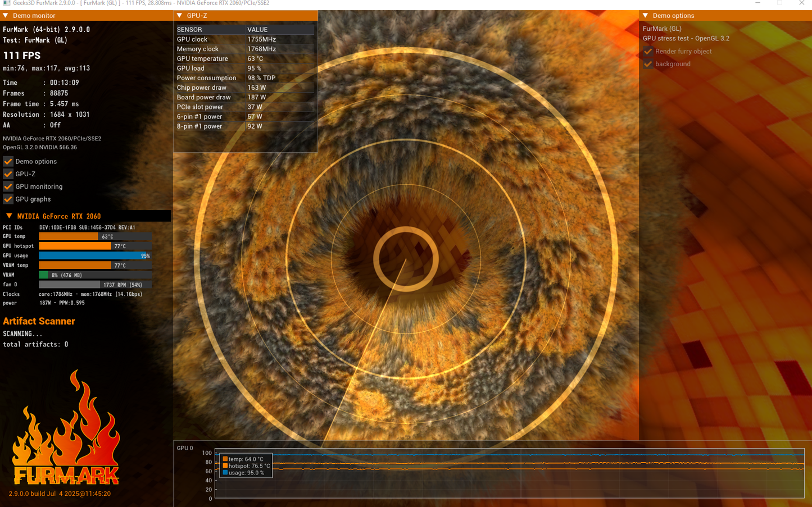Click the Clocks value "core:1786MHz - mem:1768MHz"
Image resolution: width=812 pixels, height=507 pixels.
75,294
